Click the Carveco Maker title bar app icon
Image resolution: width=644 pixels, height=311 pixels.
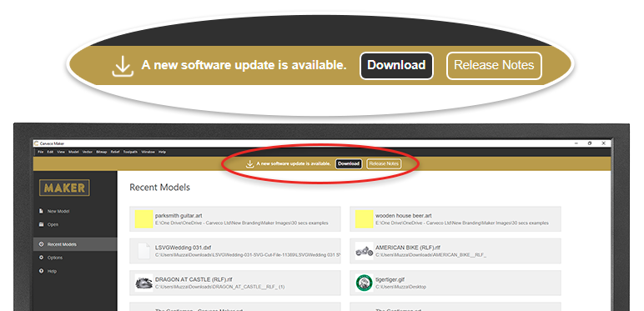tap(37, 143)
